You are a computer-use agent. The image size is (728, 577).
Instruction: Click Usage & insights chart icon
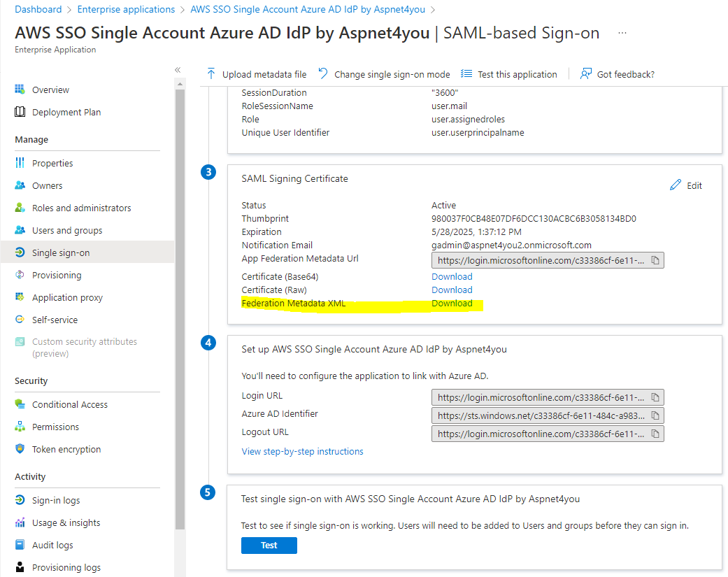pos(20,522)
